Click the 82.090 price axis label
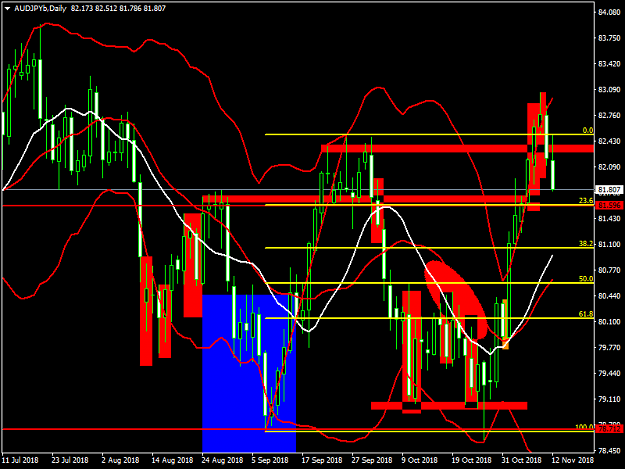The height and width of the screenshot is (469, 625). (609, 167)
